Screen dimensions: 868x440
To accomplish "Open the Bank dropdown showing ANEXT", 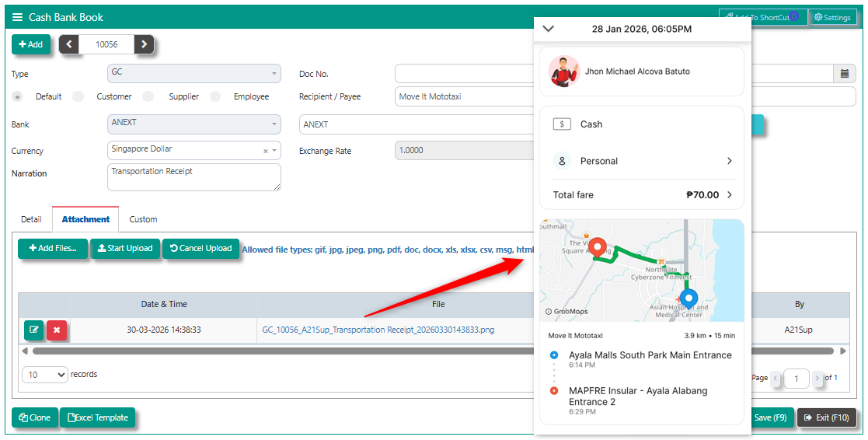I will tap(193, 124).
